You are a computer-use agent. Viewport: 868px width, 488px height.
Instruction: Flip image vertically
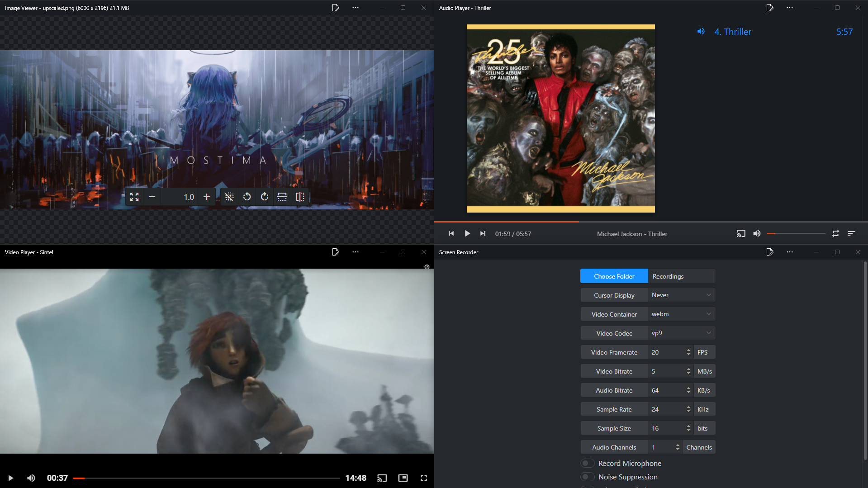tap(282, 197)
